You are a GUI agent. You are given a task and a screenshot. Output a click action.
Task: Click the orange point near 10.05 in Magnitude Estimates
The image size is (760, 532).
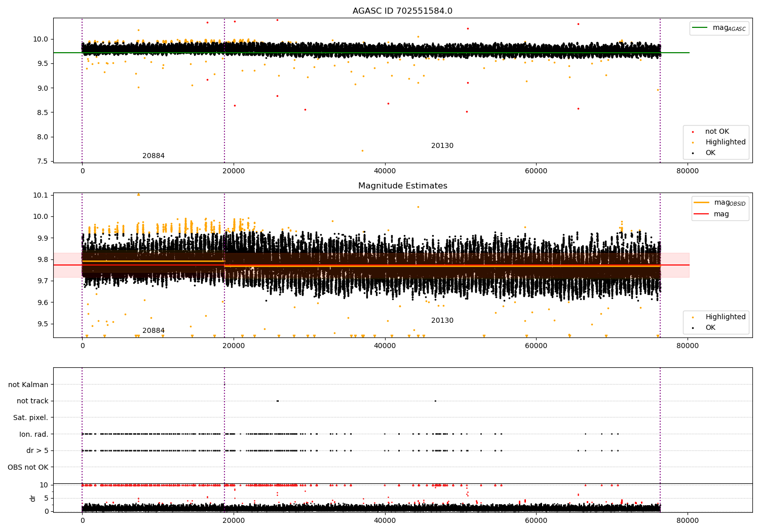[418, 207]
